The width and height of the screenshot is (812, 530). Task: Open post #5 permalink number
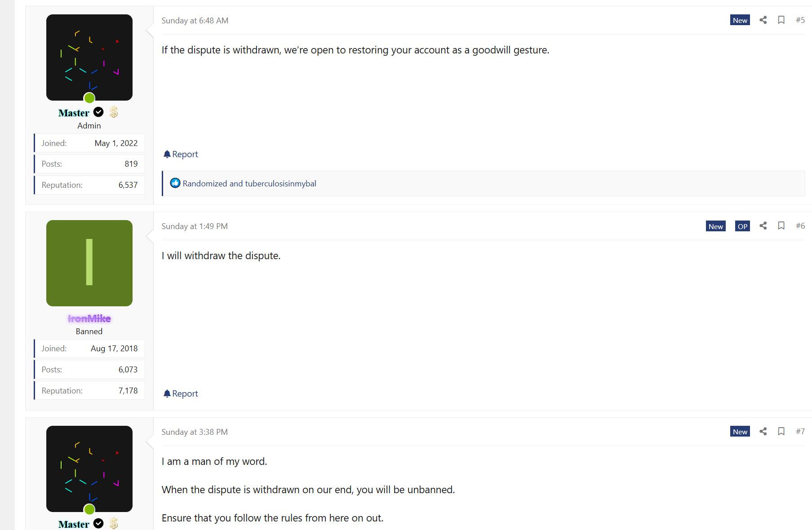(800, 20)
